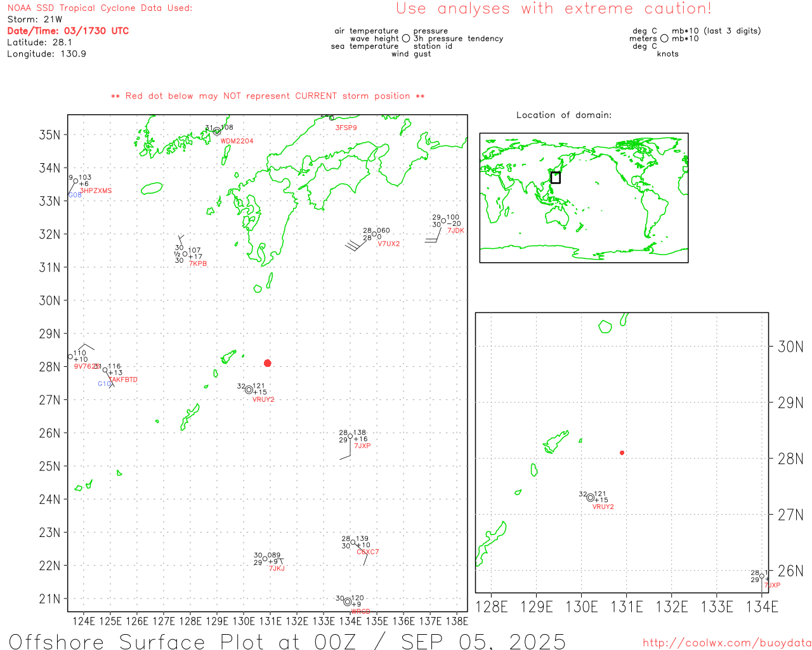Viewport: 812px width, 650px height.
Task: Click the black domain box on the world map
Action: pos(555,178)
